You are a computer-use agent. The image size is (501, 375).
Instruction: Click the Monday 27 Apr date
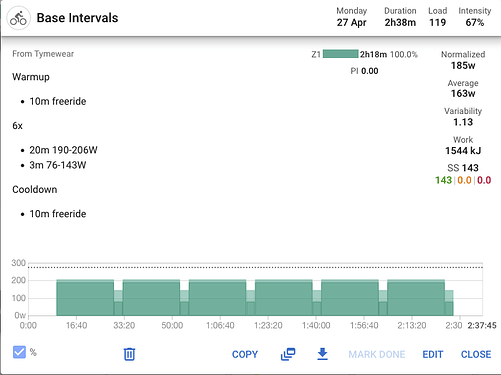pyautogui.click(x=351, y=17)
